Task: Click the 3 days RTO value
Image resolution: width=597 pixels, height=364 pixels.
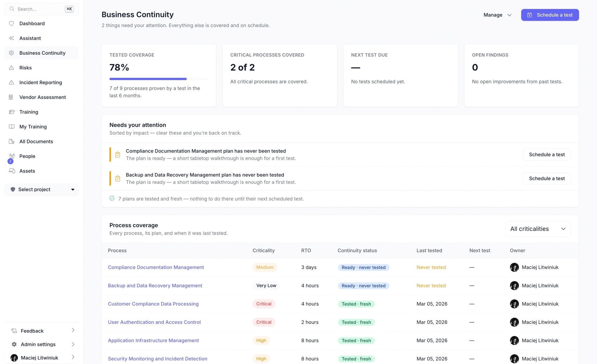Action: pos(309,267)
